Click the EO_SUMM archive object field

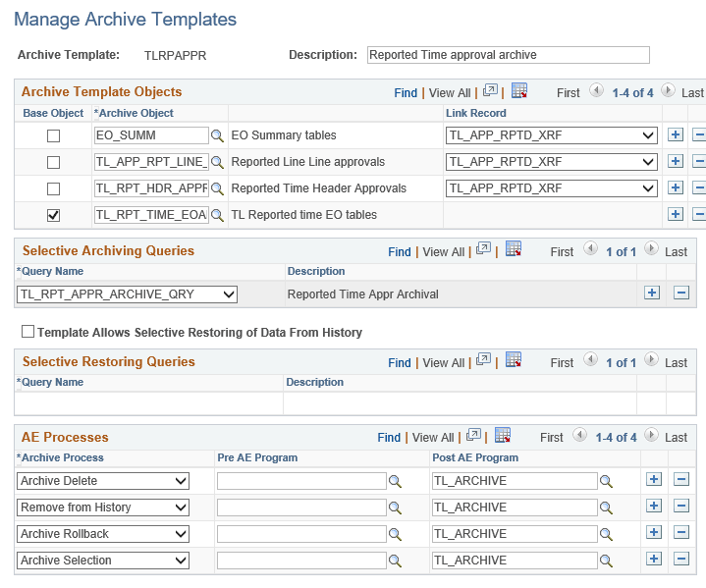(x=151, y=135)
